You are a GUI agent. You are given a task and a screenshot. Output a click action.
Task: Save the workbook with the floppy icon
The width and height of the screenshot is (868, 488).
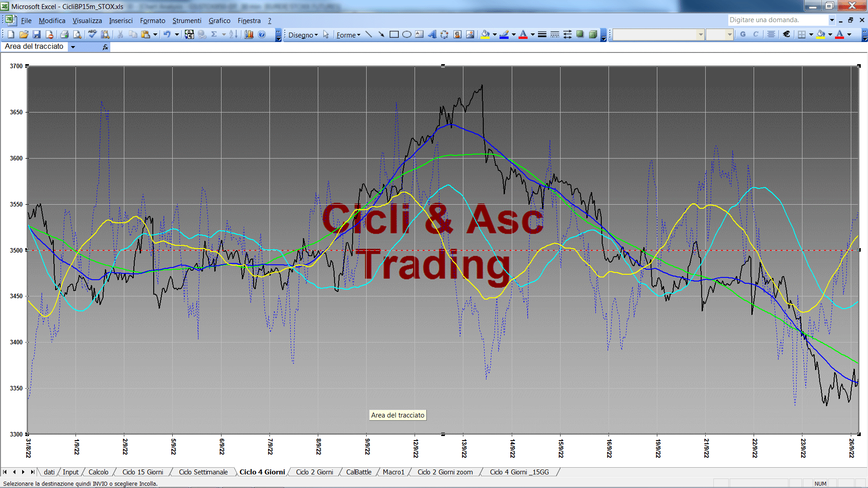[x=37, y=35]
